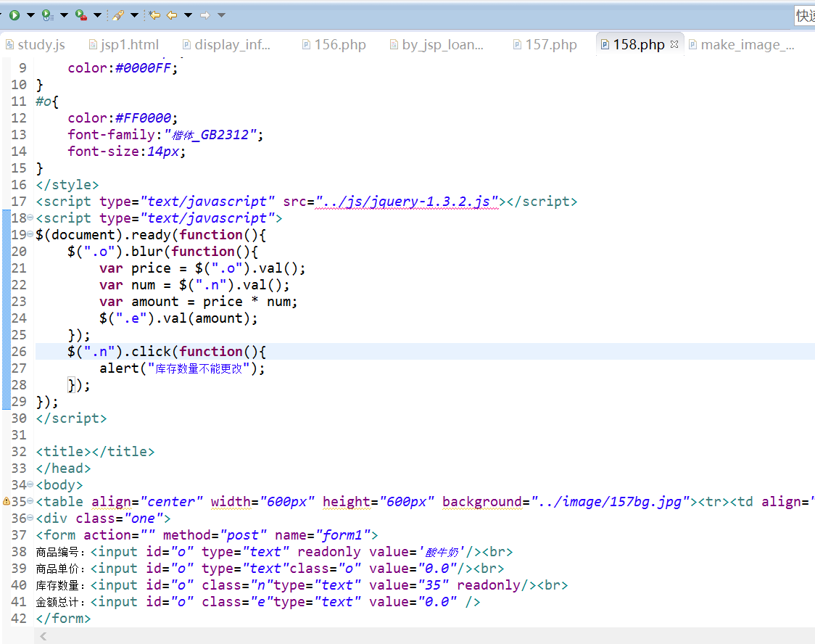
Task: Click the green Run button
Action: 15,15
